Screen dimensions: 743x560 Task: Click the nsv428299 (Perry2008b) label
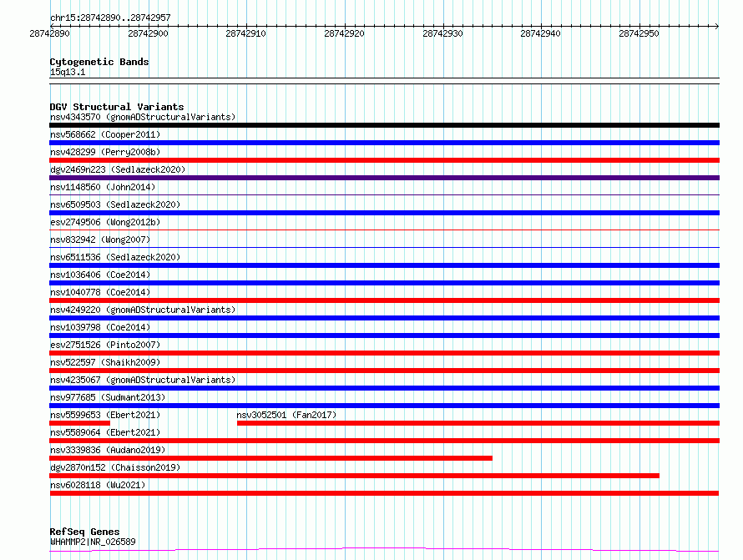[x=105, y=152]
